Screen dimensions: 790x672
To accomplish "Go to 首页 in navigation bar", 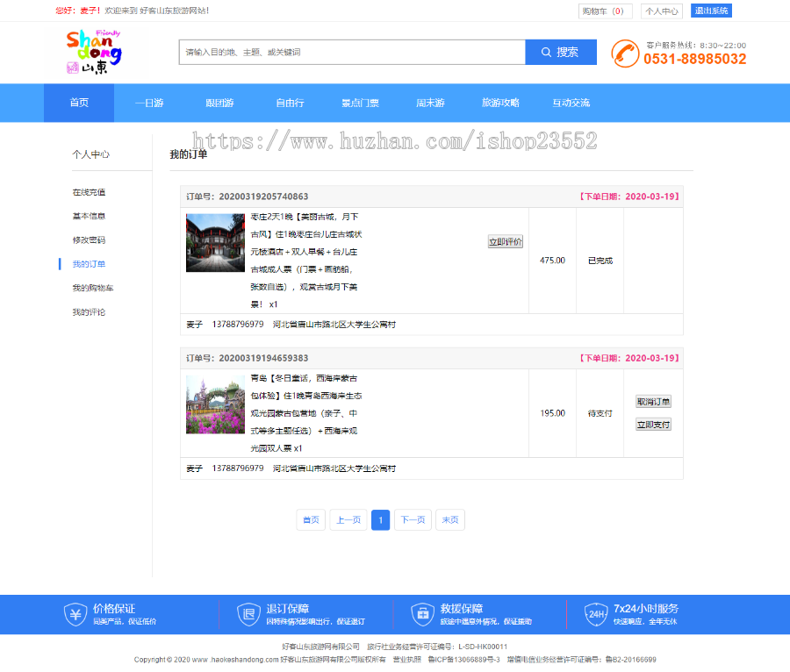I will (x=79, y=103).
